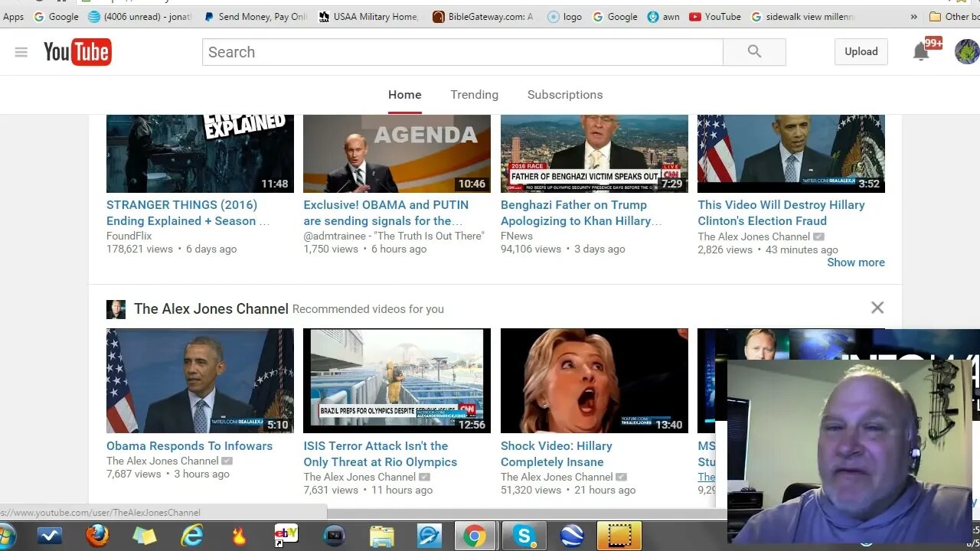Image resolution: width=980 pixels, height=551 pixels.
Task: Open the 'sidewalk view millenn' bookmark
Action: pyautogui.click(x=803, y=16)
